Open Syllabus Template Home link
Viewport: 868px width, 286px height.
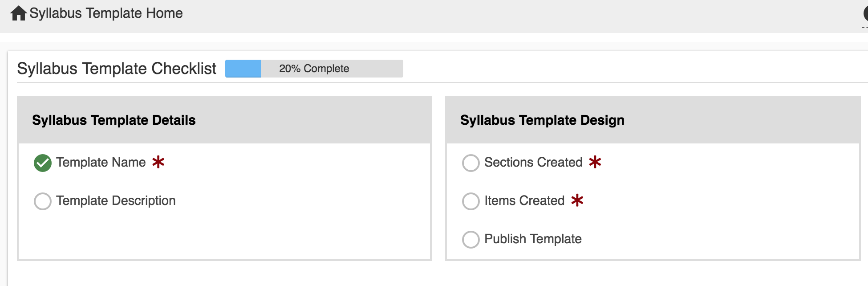coord(106,13)
